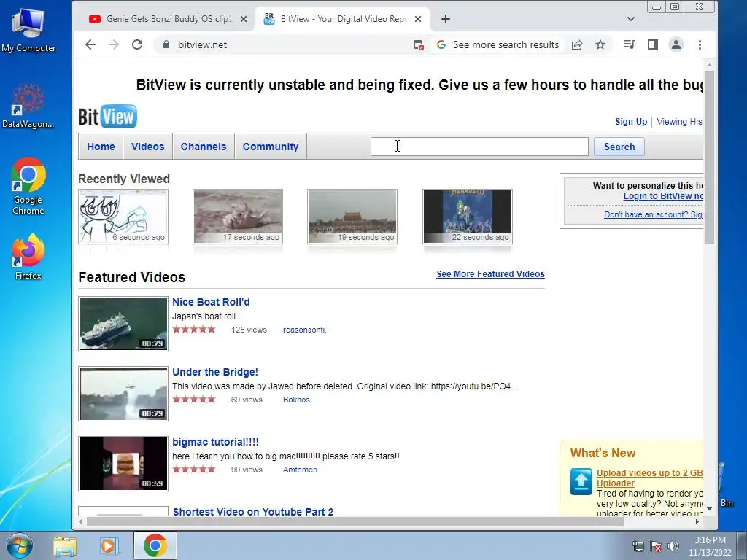
Task: Click Nice Boat Roll'd video thumbnail
Action: tap(123, 324)
